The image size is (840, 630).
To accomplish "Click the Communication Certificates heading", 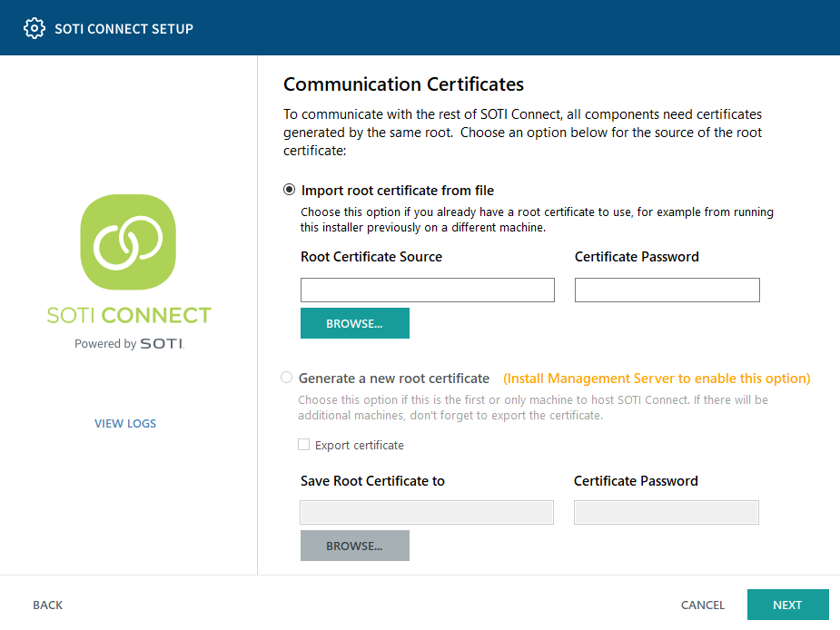I will pos(403,84).
